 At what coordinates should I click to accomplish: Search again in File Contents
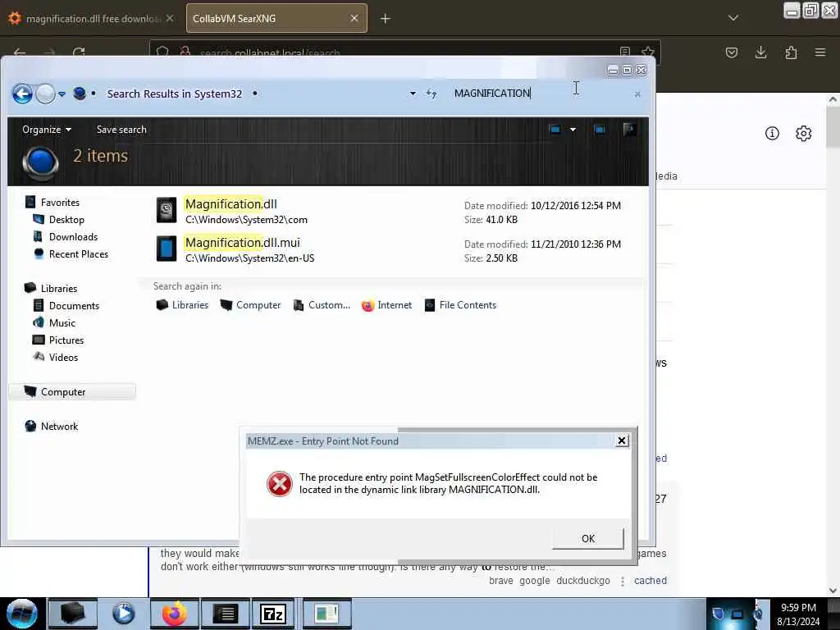coord(461,305)
